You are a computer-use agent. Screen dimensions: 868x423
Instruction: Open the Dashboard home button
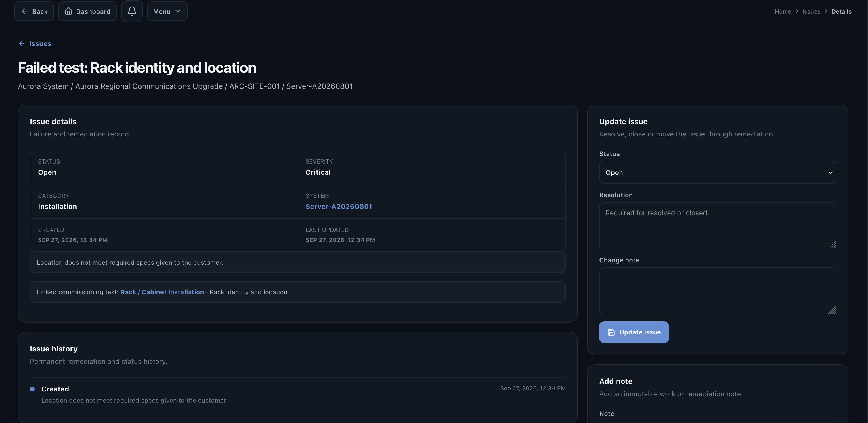click(87, 11)
